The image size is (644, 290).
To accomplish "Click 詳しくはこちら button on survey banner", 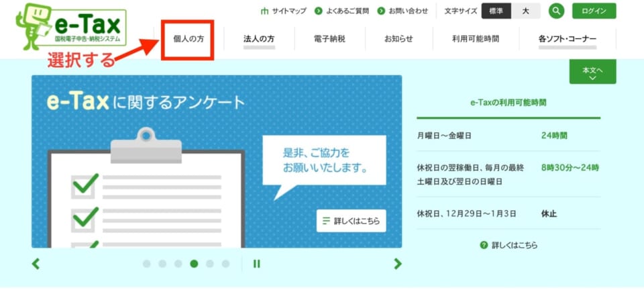I will [x=351, y=221].
